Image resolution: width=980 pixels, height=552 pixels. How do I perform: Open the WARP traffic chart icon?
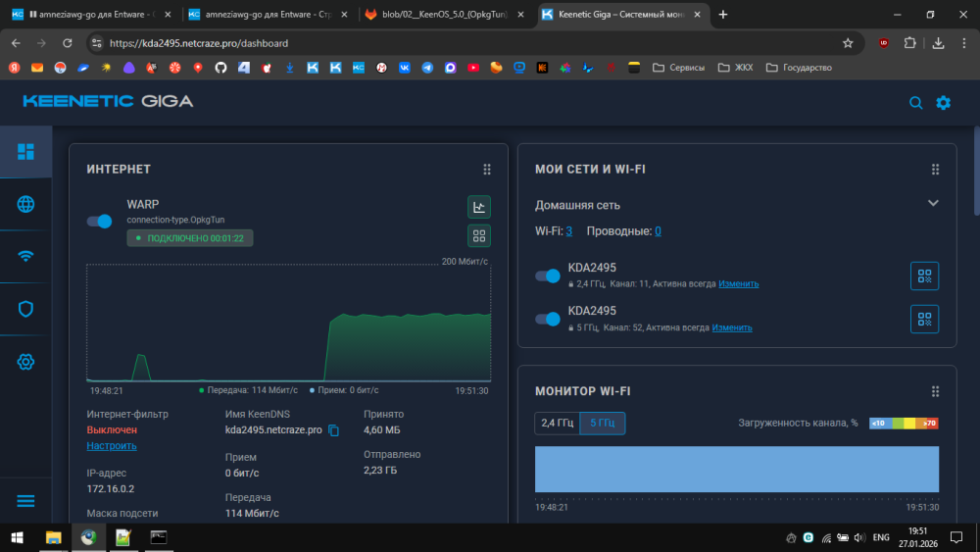pos(478,207)
